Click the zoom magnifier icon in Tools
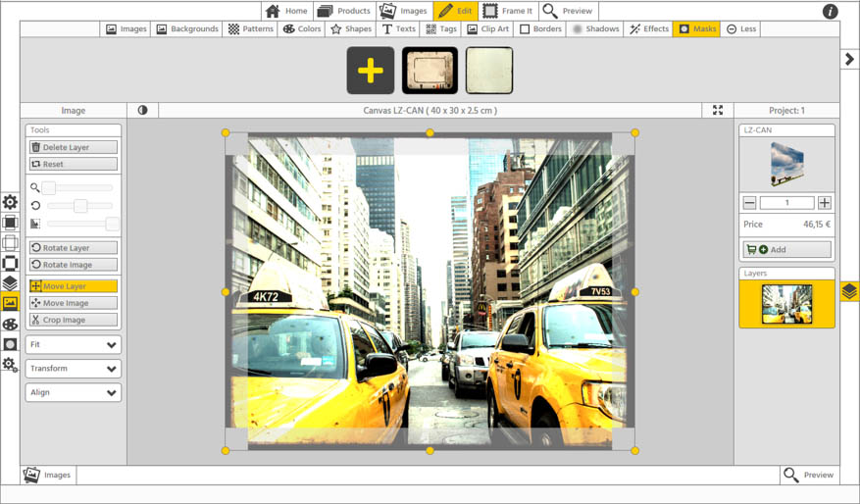 pyautogui.click(x=35, y=188)
